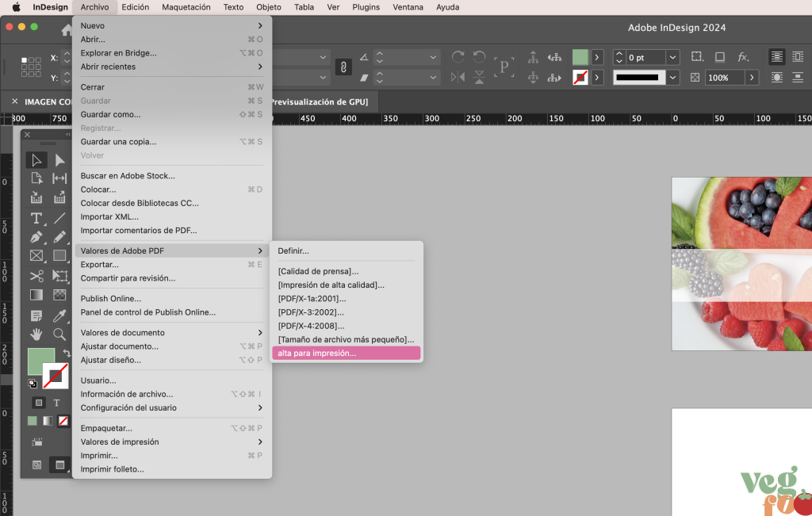Click the green fill color swatch in toolbox
The width and height of the screenshot is (812, 516).
(x=40, y=361)
